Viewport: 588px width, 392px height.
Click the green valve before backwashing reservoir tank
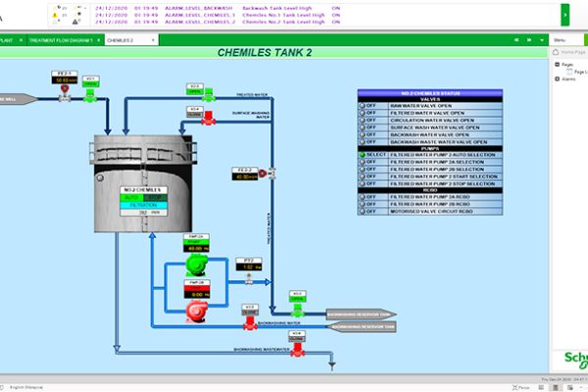coord(297,311)
